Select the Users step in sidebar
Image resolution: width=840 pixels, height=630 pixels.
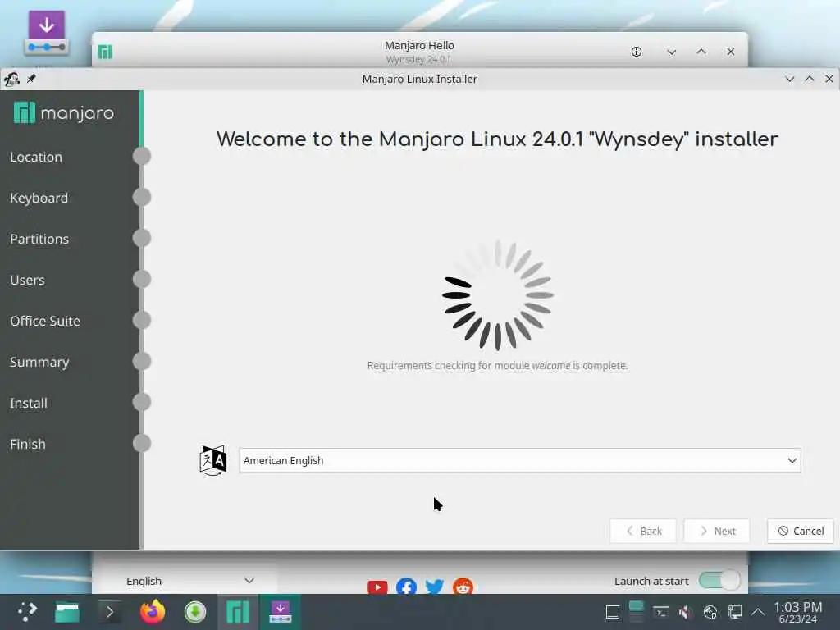point(27,281)
